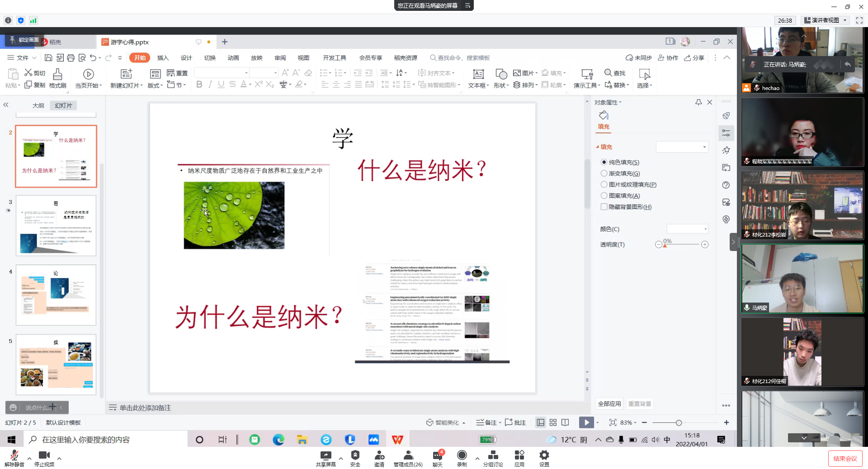The width and height of the screenshot is (868, 469).
Task: Click the End Meeting (结束会议) button
Action: 844,459
